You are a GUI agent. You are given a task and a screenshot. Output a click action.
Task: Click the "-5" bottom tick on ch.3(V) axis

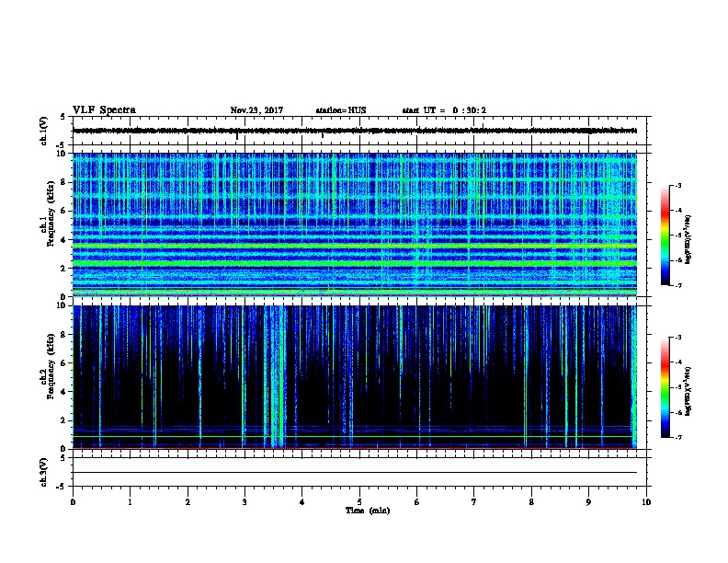(62, 487)
